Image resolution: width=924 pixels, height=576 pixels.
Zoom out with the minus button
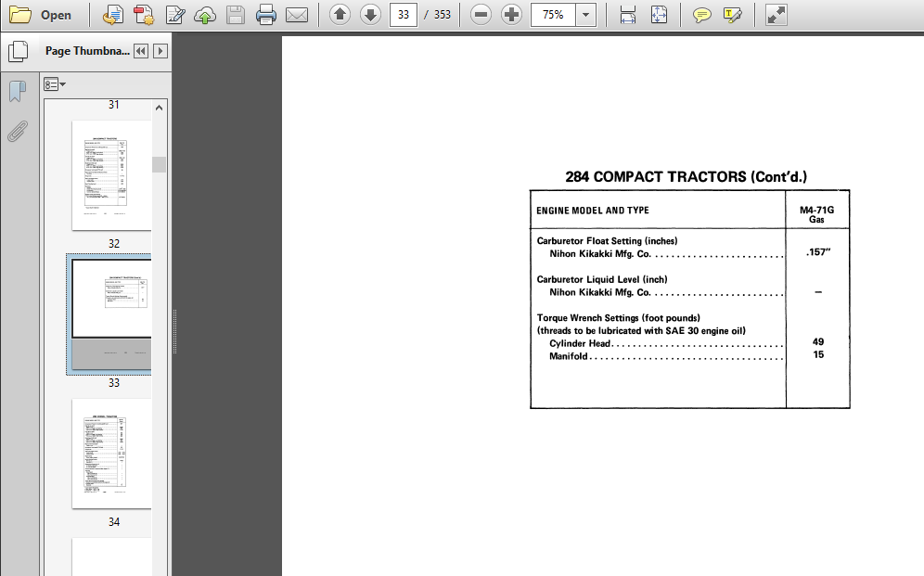[481, 15]
